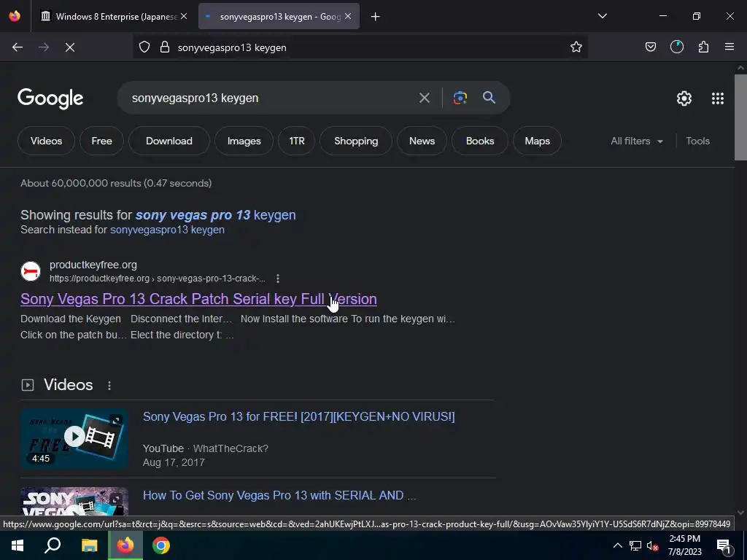Filter results by Videos
The image size is (747, 560).
click(x=46, y=141)
